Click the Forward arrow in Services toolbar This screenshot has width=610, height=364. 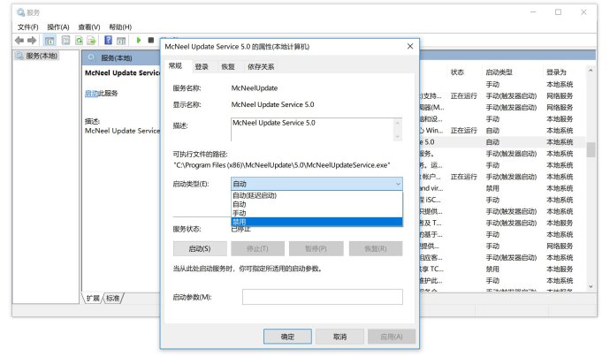pyautogui.click(x=32, y=40)
